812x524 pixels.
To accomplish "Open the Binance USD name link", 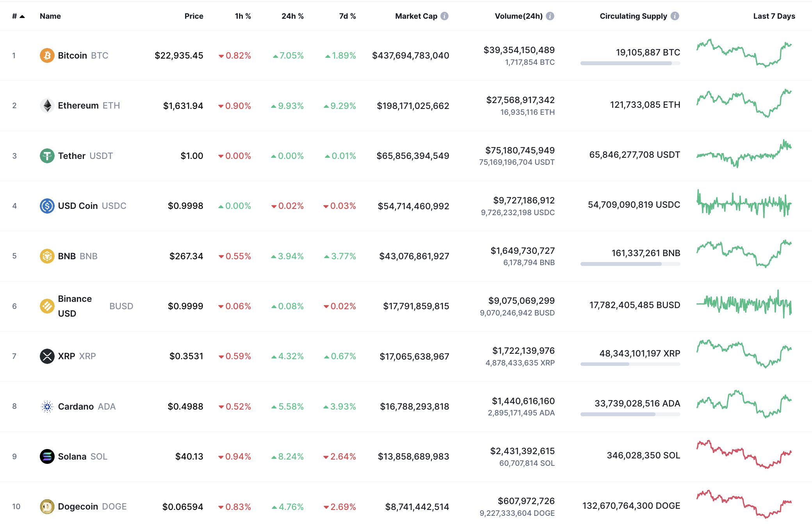I will [x=75, y=306].
